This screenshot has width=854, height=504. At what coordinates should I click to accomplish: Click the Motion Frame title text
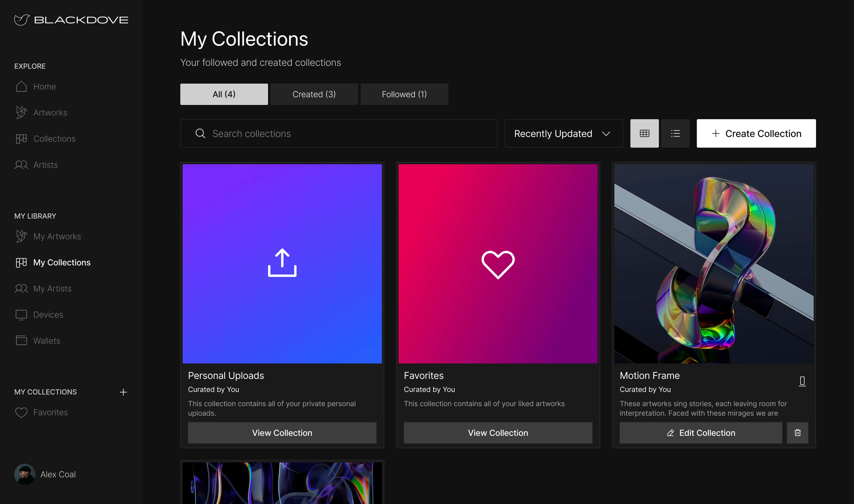649,376
